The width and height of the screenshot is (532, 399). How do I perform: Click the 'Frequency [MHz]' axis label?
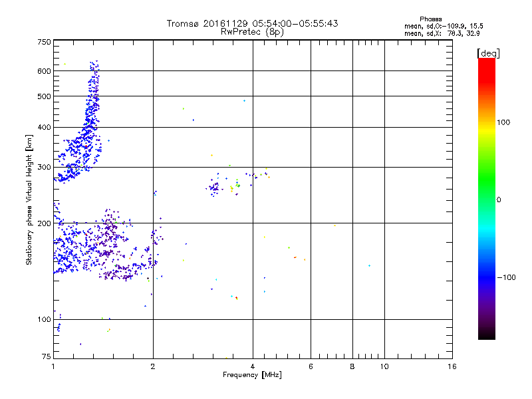click(x=252, y=375)
